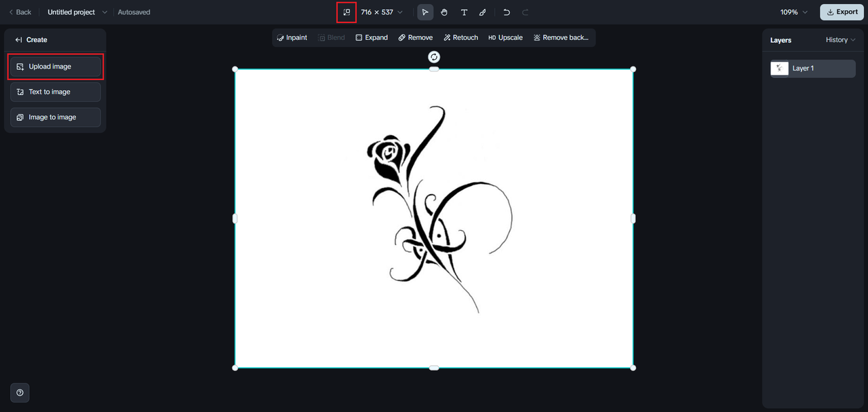Open Text to image generator
The width and height of the screenshot is (868, 412).
(x=56, y=92)
